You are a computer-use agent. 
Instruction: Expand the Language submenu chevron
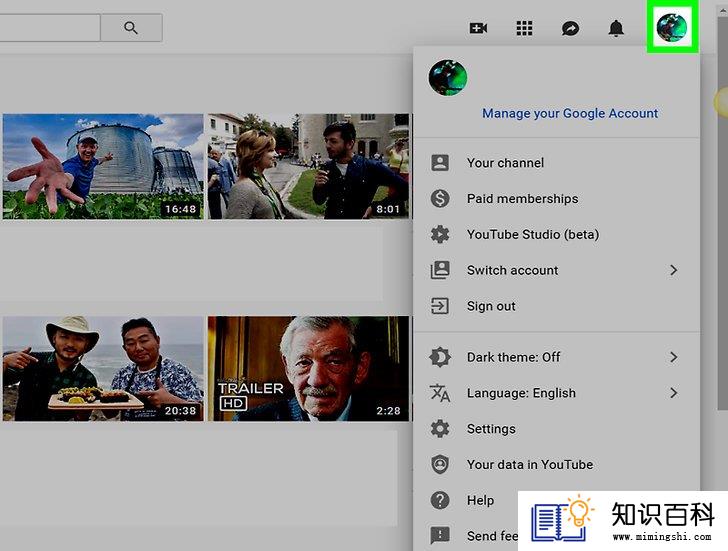[674, 393]
